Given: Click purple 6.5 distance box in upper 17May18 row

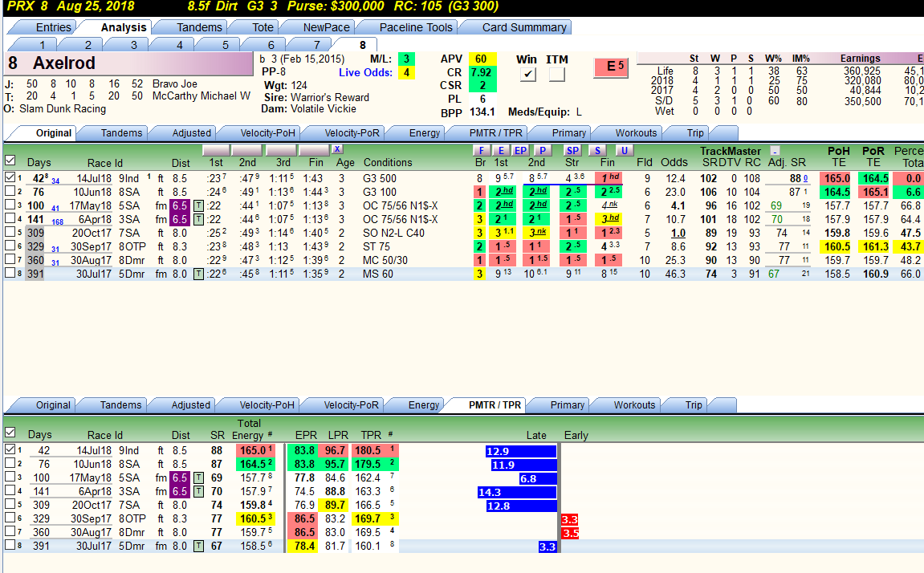Looking at the screenshot, I should 180,205.
